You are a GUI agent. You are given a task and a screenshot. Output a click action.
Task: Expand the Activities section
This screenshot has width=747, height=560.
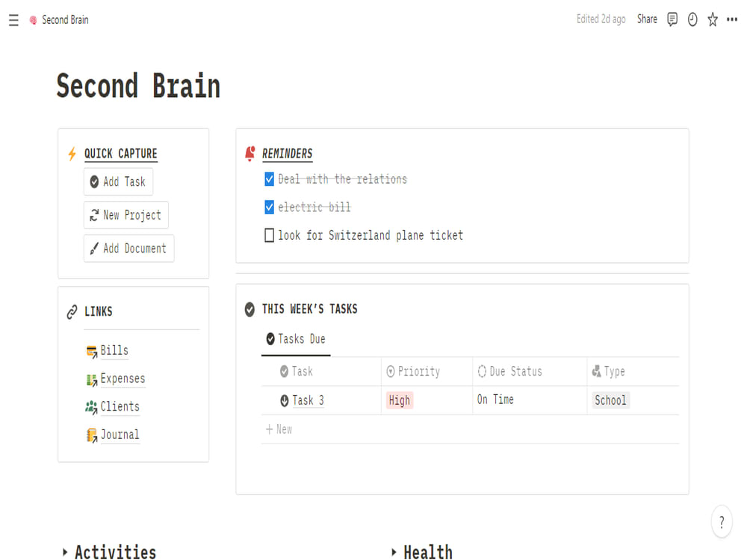click(66, 553)
